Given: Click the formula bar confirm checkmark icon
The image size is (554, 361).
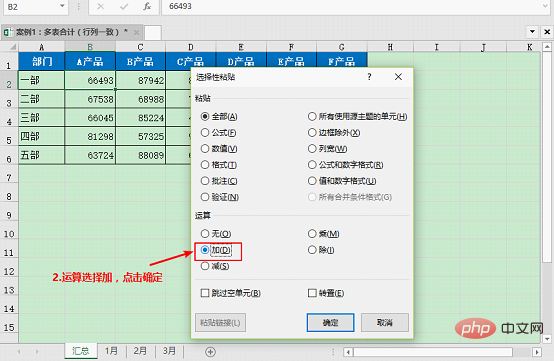Looking at the screenshot, I should 124,6.
